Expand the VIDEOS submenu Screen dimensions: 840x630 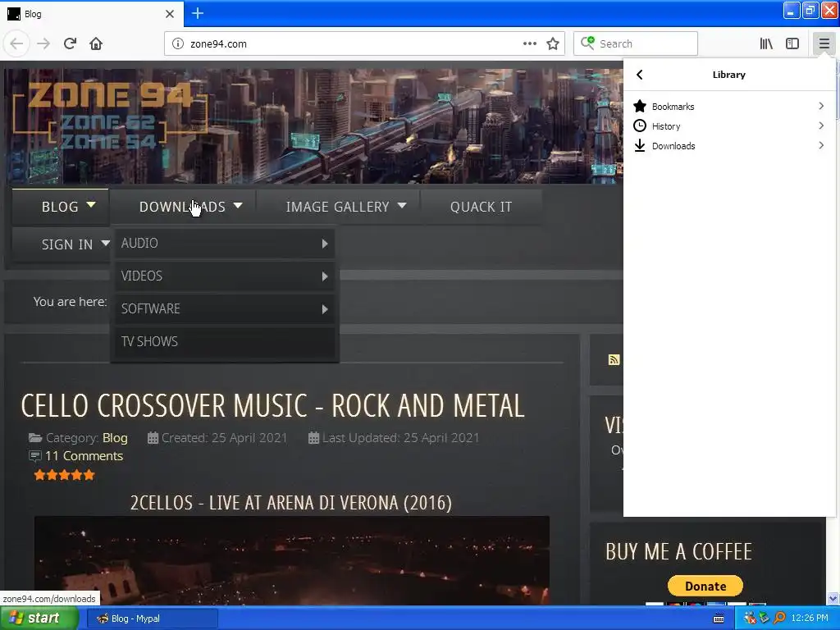click(225, 276)
